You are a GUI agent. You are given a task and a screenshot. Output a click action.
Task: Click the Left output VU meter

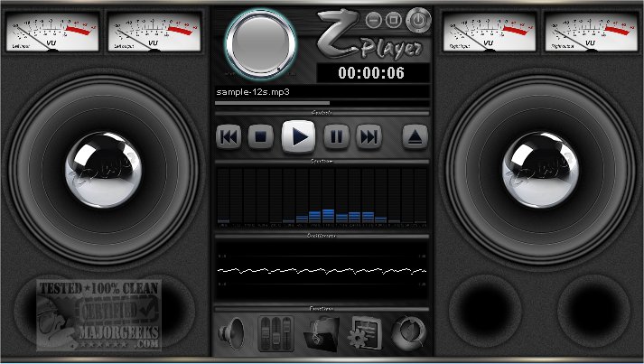coord(154,32)
